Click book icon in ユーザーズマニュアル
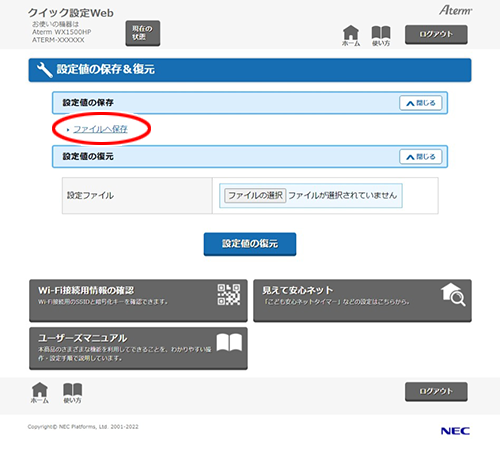500x468 pixels. [x=229, y=342]
